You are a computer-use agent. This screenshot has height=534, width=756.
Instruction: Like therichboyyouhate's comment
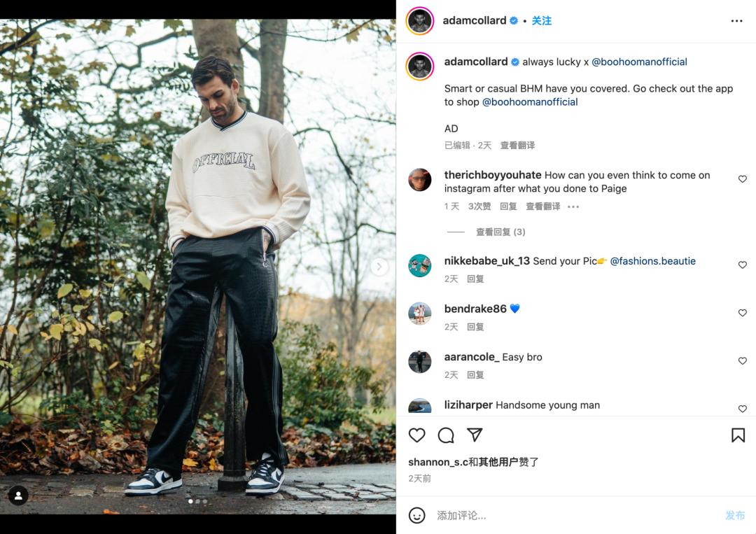pyautogui.click(x=743, y=179)
